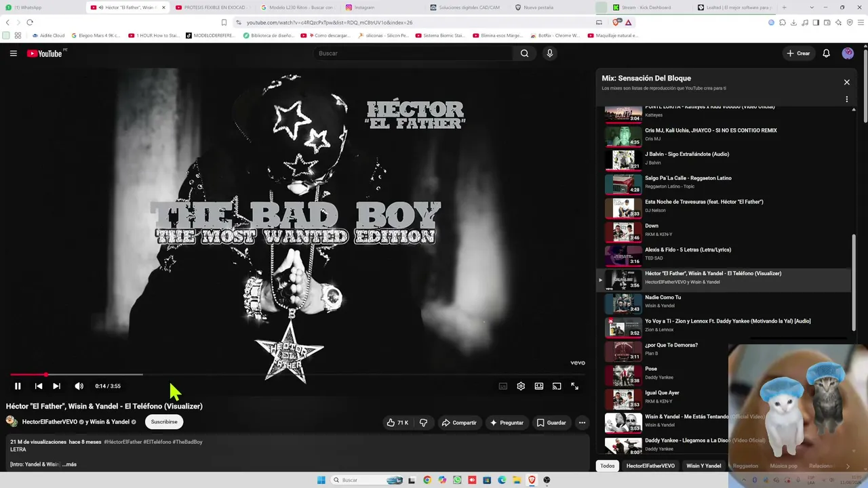The width and height of the screenshot is (868, 488).
Task: Pause the video
Action: tap(18, 386)
